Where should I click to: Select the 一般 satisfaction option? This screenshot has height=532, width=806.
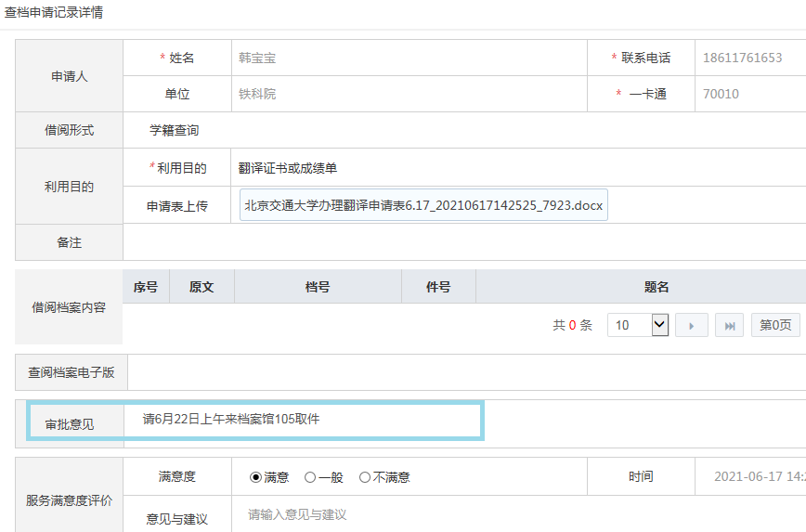(x=310, y=477)
